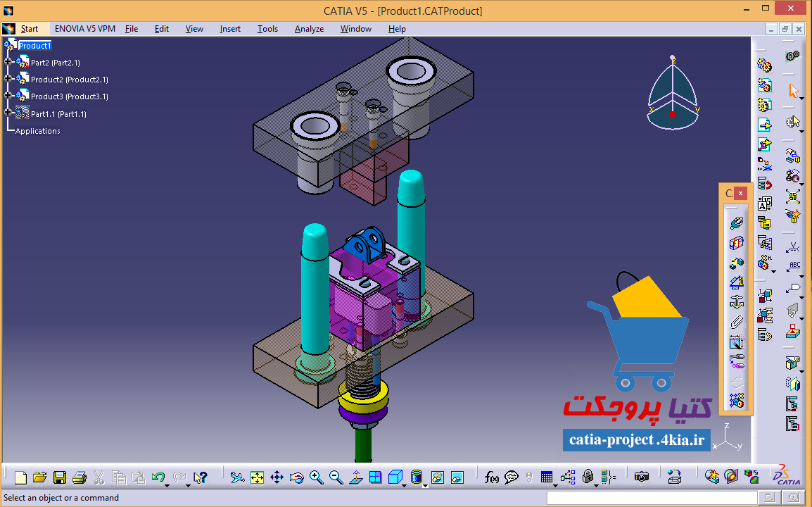Click the Update All stamp icon
The image size is (812, 507).
[792, 330]
